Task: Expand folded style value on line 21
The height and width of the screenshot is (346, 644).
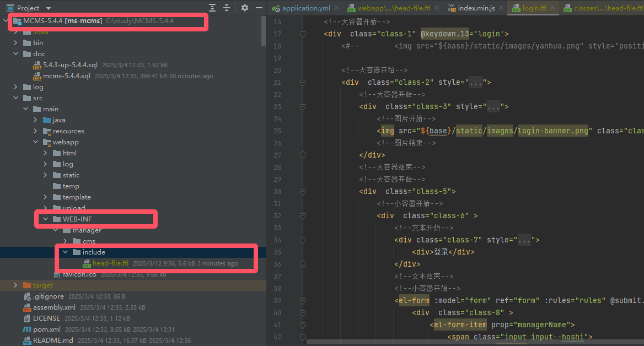Action: (x=475, y=83)
